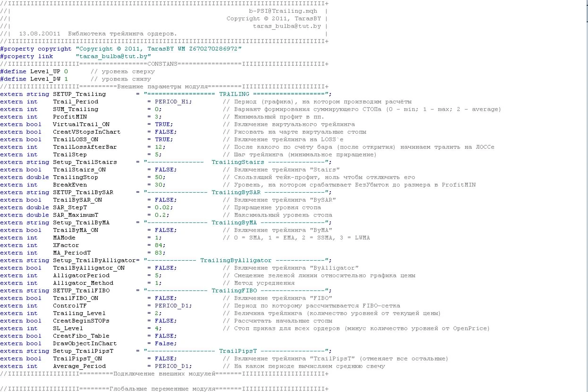The height and width of the screenshot is (392, 588).
Task: Click the TrailingFIBO section string
Action: coord(236,290)
